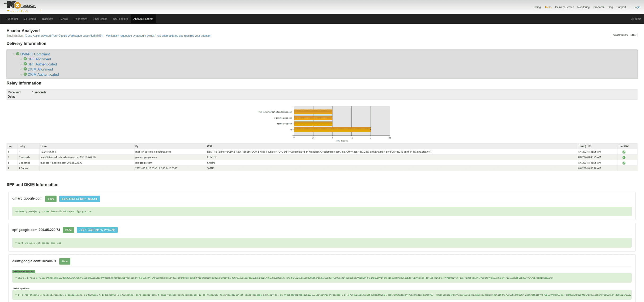The height and width of the screenshot is (302, 644).
Task: Open the Diagnostics tab
Action: pyautogui.click(x=80, y=19)
